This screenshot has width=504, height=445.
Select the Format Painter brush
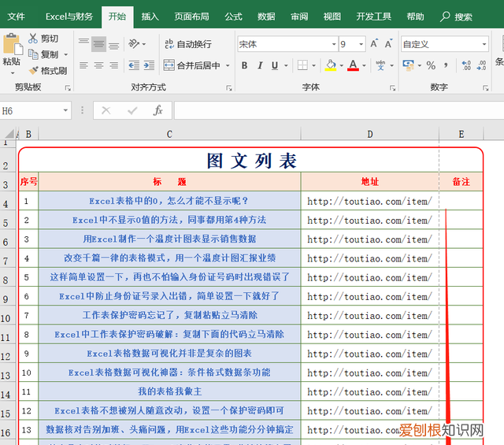click(x=33, y=70)
